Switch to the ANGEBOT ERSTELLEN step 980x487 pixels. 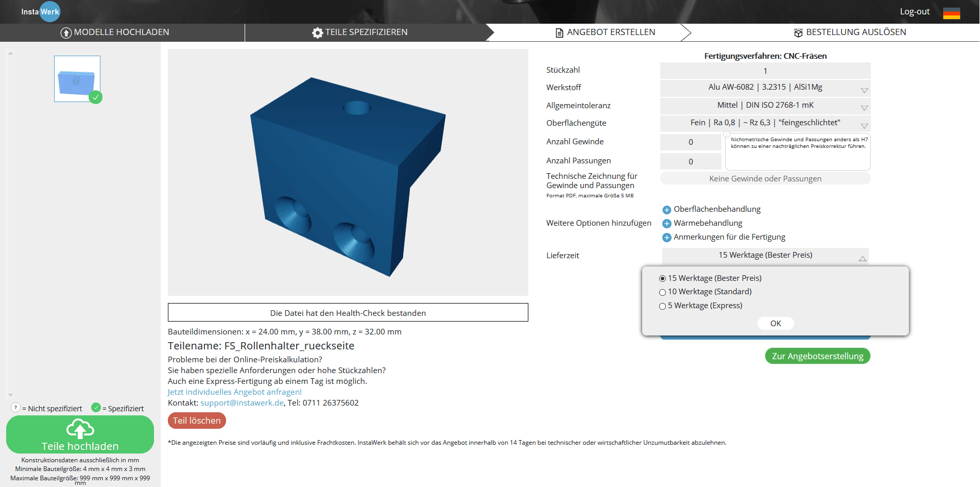pyautogui.click(x=611, y=32)
